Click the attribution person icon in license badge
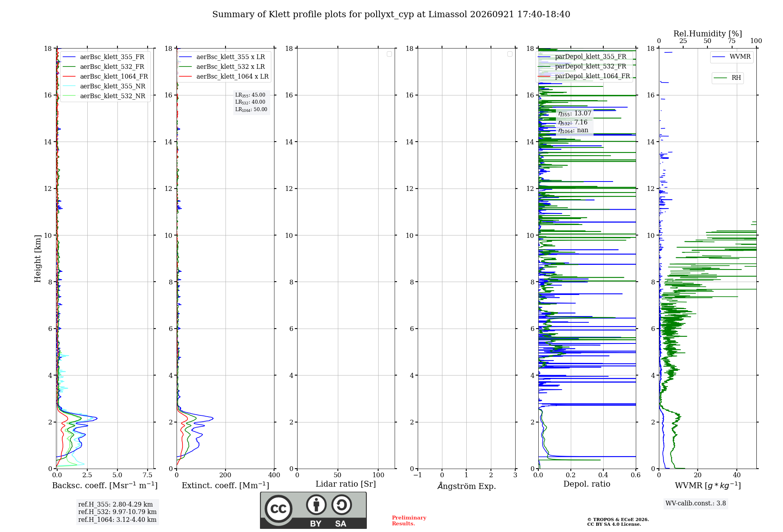The height and width of the screenshot is (532, 783). pos(316,504)
